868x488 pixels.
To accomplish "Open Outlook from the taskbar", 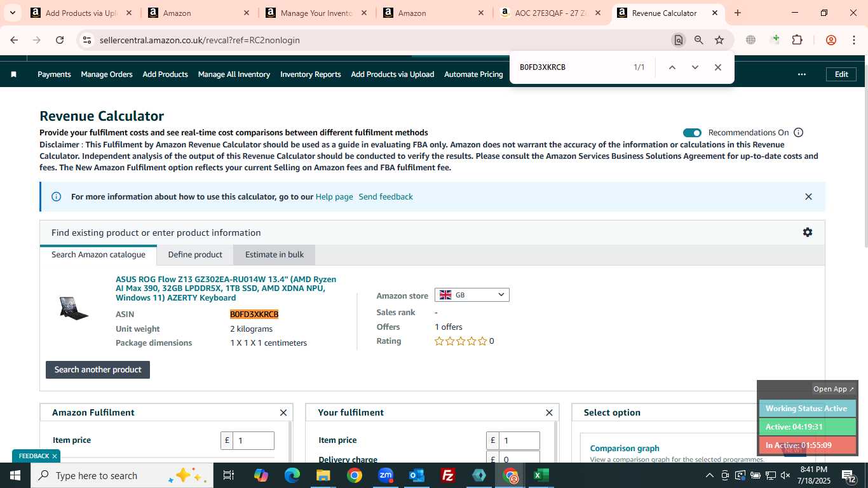I will (417, 475).
